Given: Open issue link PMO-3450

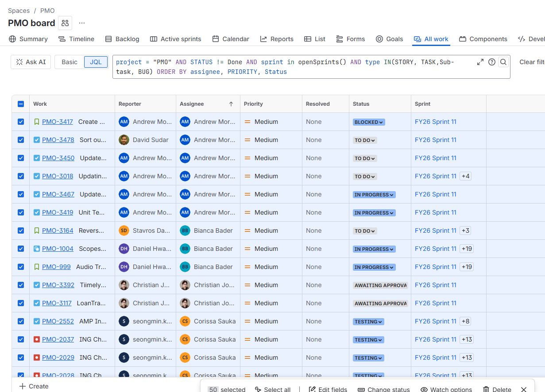Looking at the screenshot, I should tap(58, 158).
